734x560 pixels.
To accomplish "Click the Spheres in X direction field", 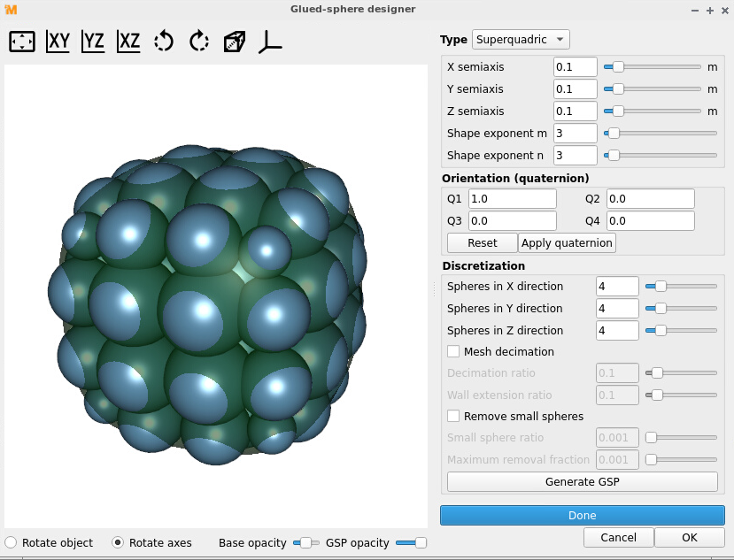I will pyautogui.click(x=617, y=286).
